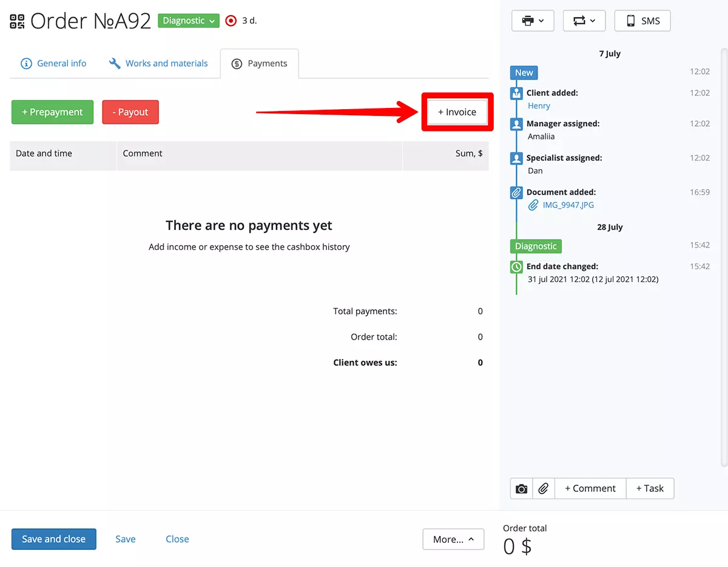Click the + Prepayment button

coord(52,112)
